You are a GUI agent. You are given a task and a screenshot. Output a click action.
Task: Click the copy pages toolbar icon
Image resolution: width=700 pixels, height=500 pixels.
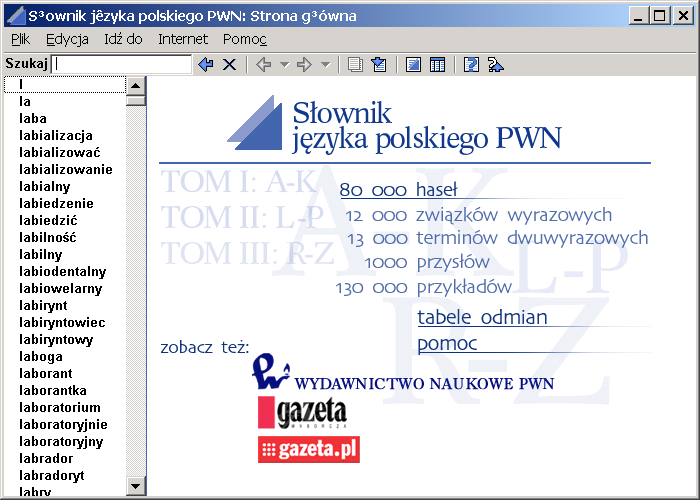pos(355,65)
